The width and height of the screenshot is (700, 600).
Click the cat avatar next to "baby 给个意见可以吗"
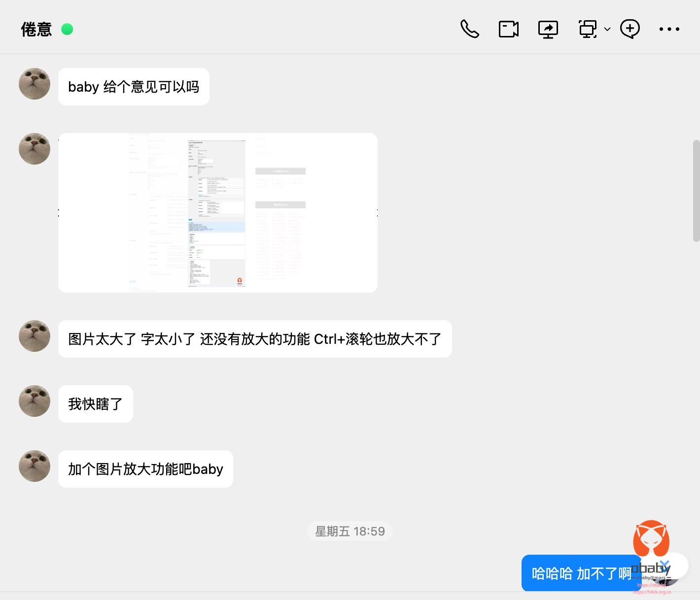[35, 84]
